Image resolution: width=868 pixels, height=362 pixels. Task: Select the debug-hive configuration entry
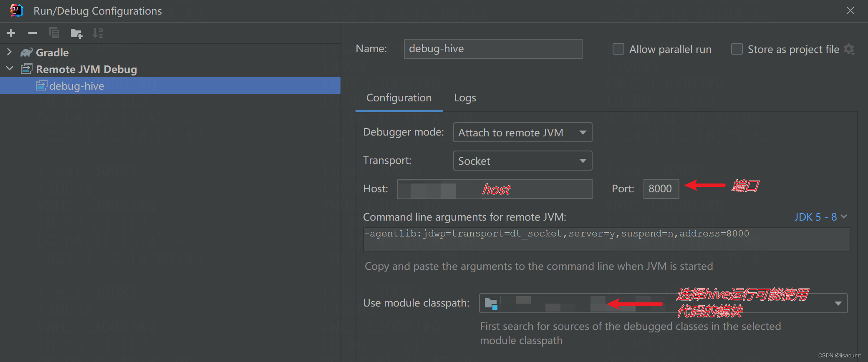[170, 85]
